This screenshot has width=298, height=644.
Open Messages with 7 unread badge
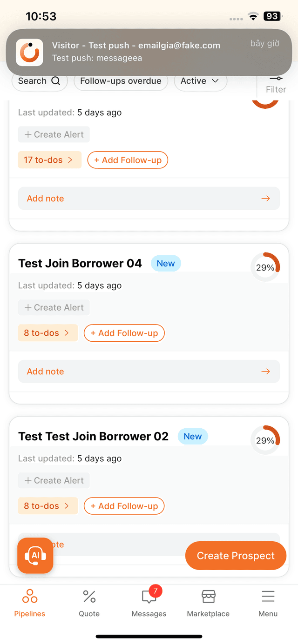click(x=149, y=597)
